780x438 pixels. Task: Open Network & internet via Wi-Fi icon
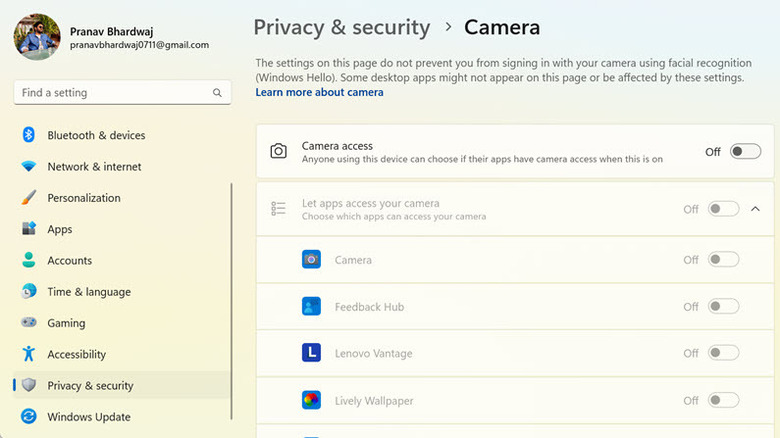(x=29, y=167)
